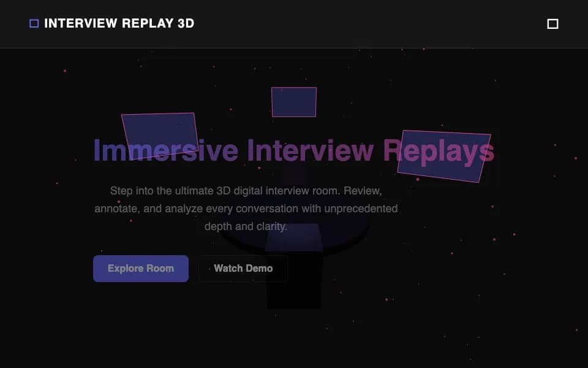Select the left floating 3D panel
The image size is (588, 368).
point(160,136)
